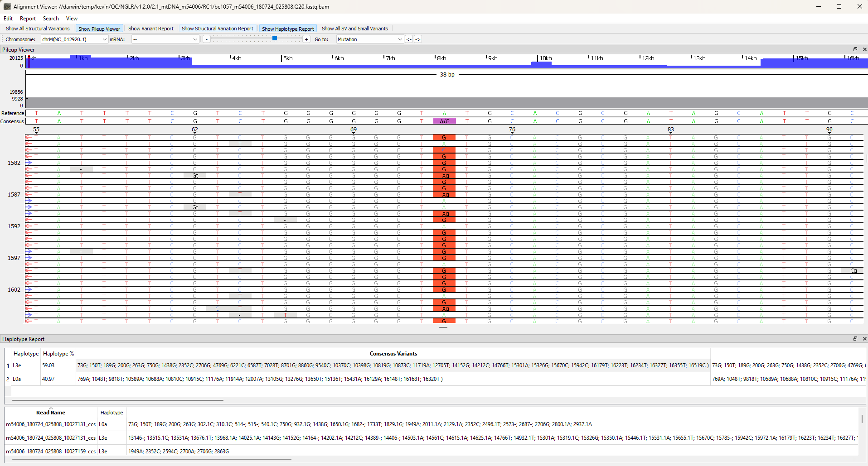This screenshot has height=466, width=868.
Task: Open the Chromosome dropdown
Action: click(75, 39)
